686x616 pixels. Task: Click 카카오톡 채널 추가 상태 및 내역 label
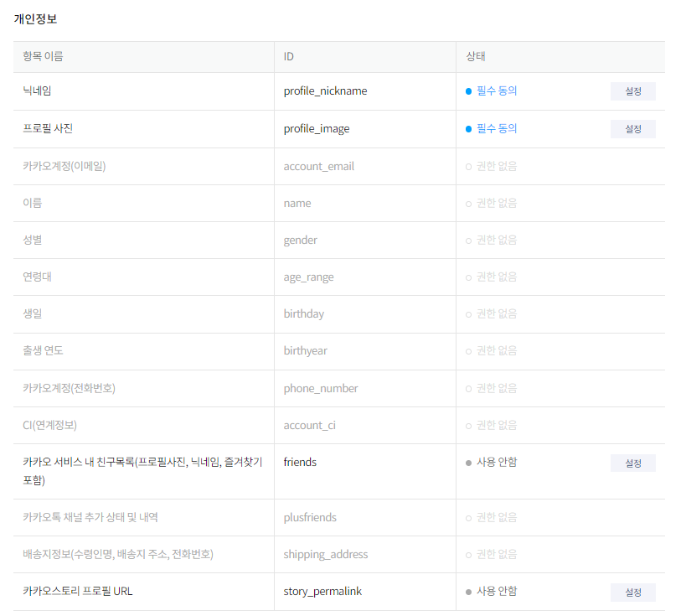pyautogui.click(x=90, y=517)
